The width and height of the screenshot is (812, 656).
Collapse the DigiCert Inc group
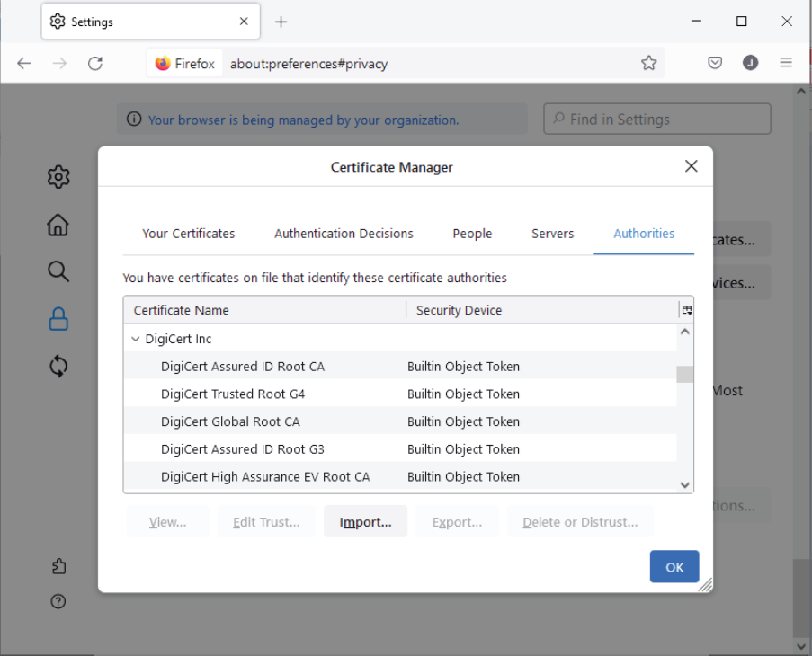[135, 339]
